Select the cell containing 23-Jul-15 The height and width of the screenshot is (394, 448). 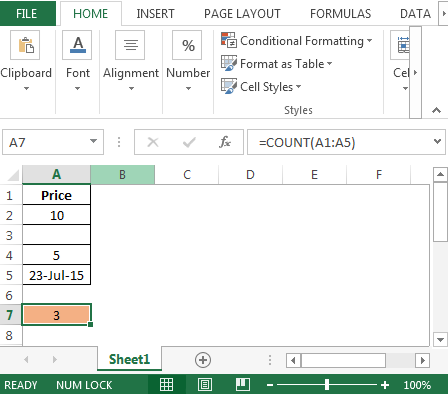click(x=56, y=275)
